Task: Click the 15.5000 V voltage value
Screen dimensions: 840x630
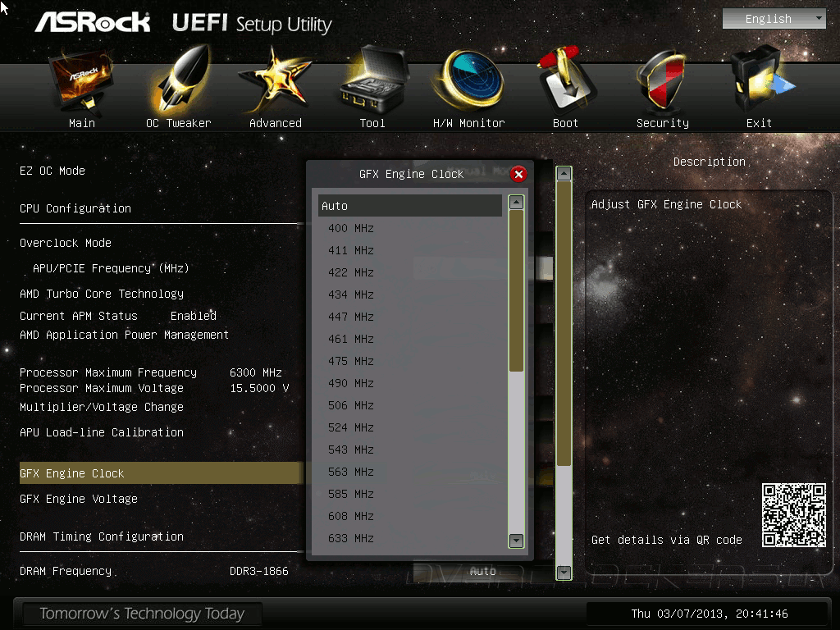Action: 259,388
